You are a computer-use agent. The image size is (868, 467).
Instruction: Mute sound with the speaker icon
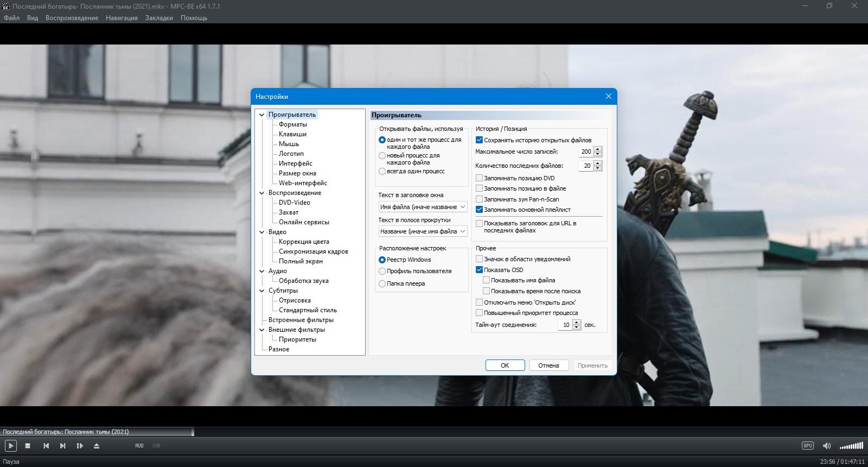point(827,446)
